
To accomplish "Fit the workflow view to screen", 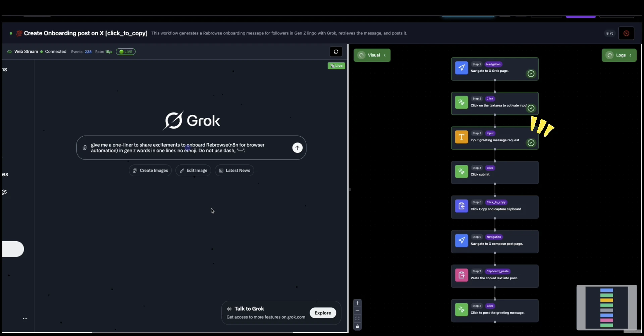I will pos(357,319).
